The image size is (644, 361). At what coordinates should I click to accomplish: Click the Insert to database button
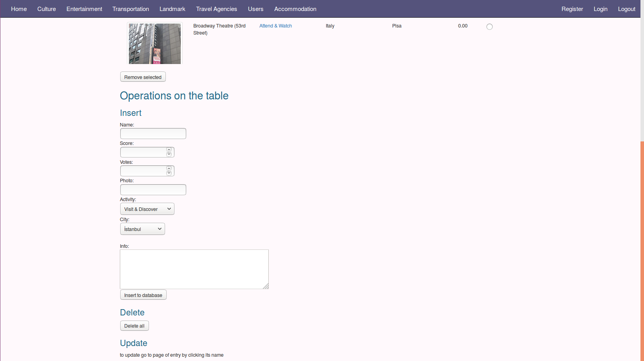coord(143,295)
